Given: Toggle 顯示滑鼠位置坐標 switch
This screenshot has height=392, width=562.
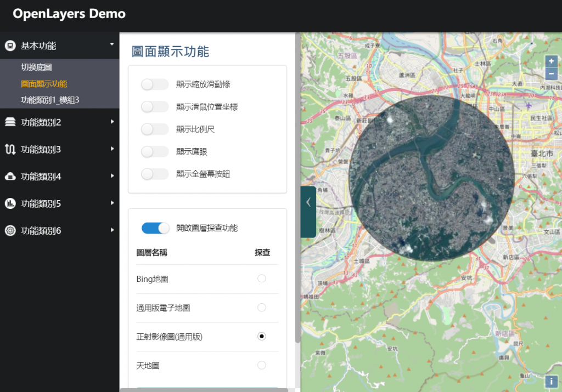Looking at the screenshot, I should coord(154,107).
